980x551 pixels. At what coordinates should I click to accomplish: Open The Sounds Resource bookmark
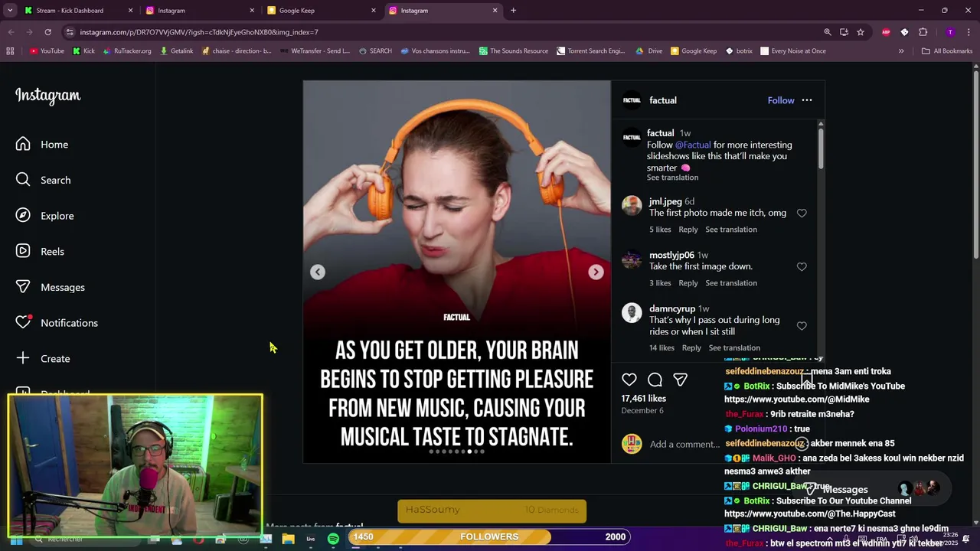click(x=514, y=51)
